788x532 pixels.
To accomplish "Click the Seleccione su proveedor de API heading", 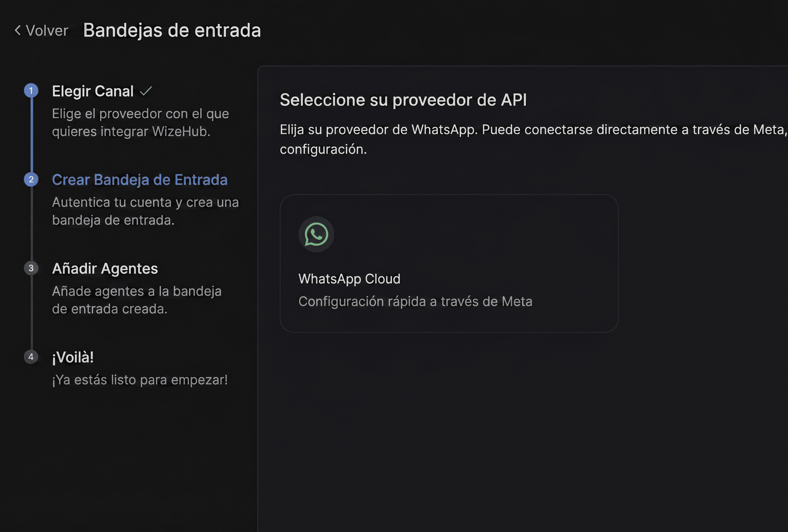I will (x=403, y=100).
